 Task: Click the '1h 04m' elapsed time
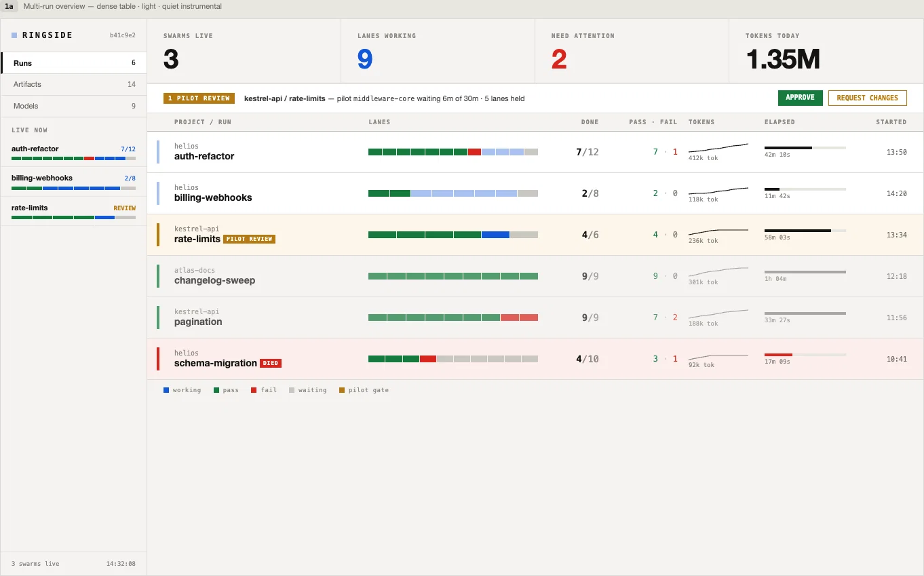click(775, 279)
